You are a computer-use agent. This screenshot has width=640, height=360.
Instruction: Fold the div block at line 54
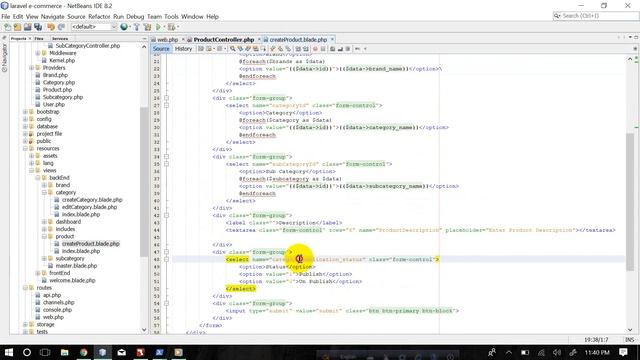(x=167, y=303)
